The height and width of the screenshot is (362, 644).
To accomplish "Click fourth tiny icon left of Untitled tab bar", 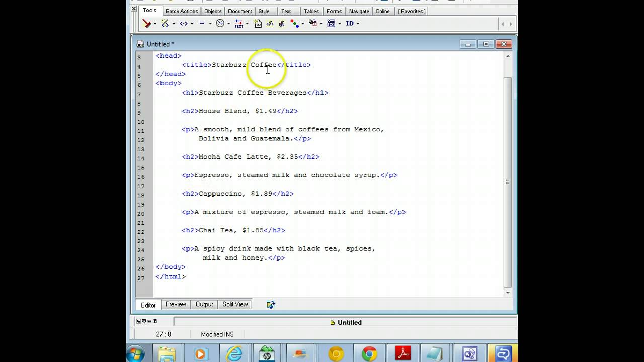I will tap(155, 321).
